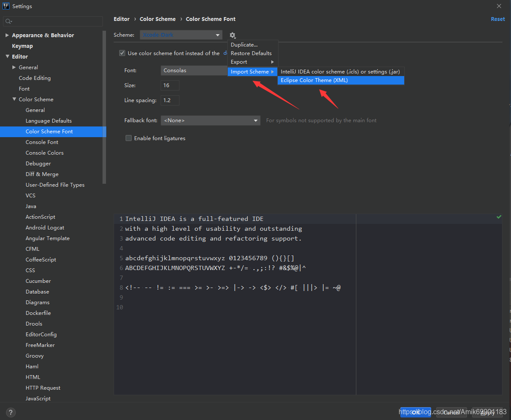
Task: Click the Line spacing input field
Action: 170,100
